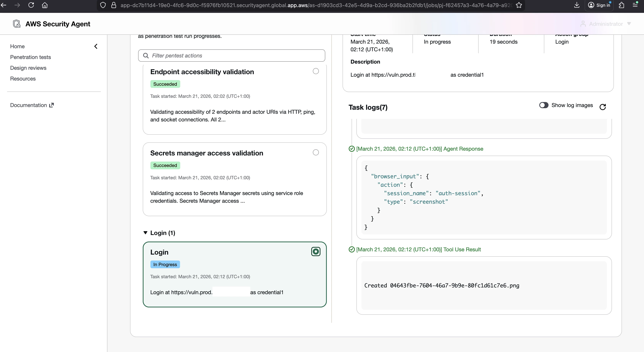Click Succeeded badge on Endpoint accessibility card

[x=165, y=84]
